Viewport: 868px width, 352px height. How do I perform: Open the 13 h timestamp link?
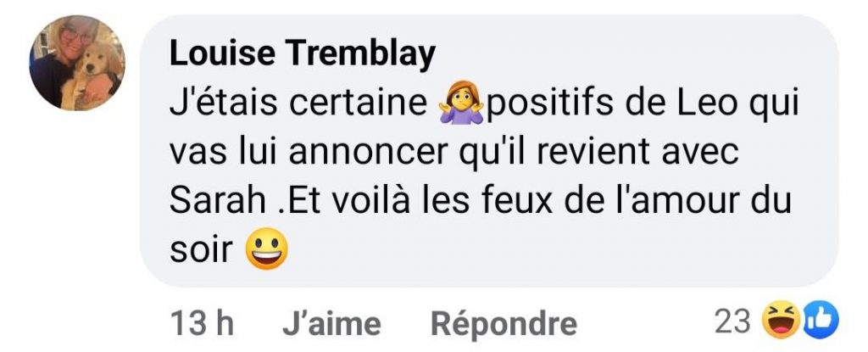click(202, 322)
